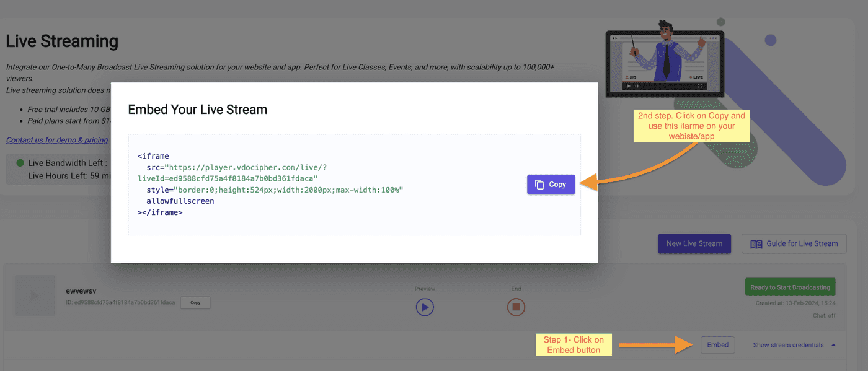Viewport: 868px width, 371px height.
Task: Open the Contact us for demo & pricing link
Action: point(56,140)
